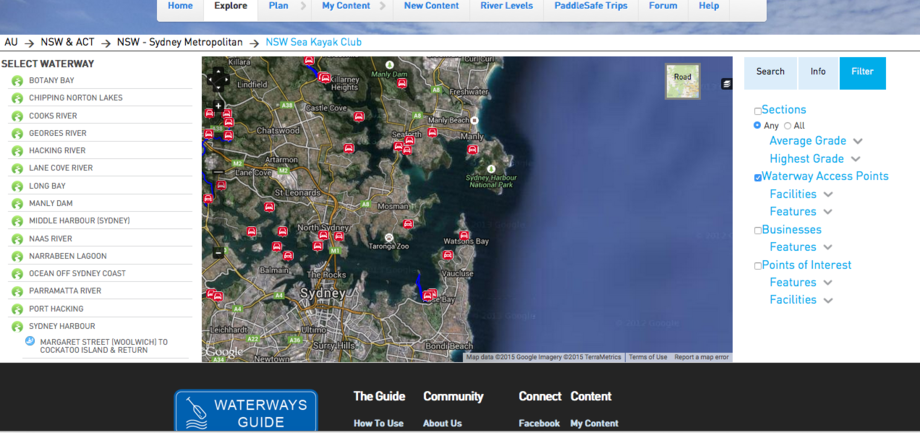Switch the map to Road view thumbnail

point(682,81)
